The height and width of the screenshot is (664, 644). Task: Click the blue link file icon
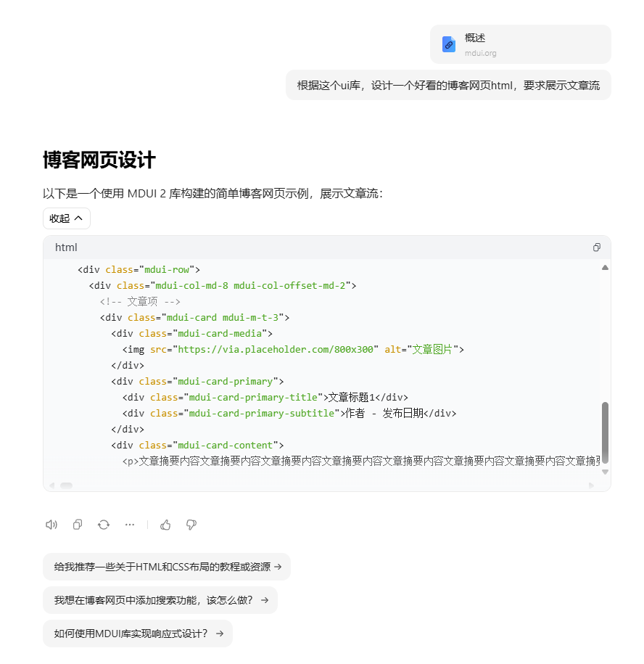[x=448, y=44]
